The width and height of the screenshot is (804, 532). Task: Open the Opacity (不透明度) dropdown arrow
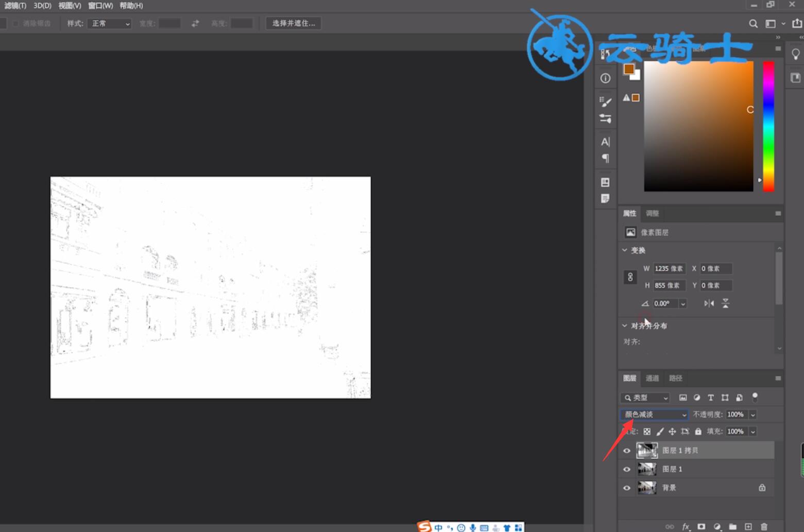tap(752, 415)
